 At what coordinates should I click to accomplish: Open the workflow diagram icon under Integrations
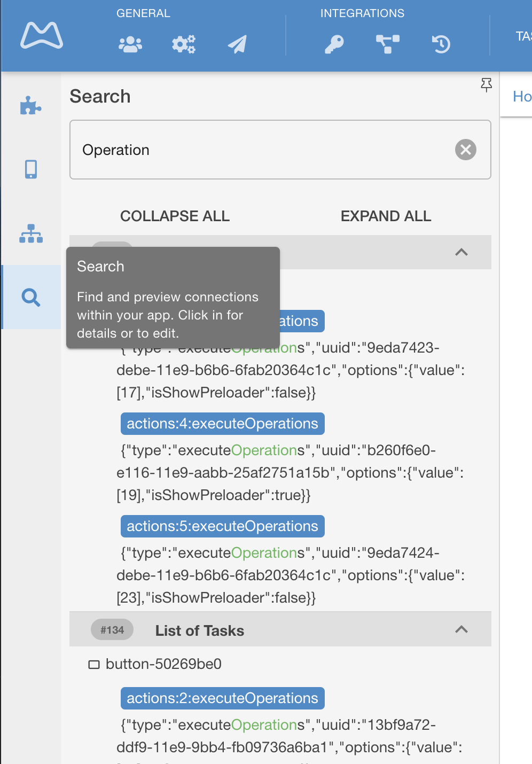(388, 44)
